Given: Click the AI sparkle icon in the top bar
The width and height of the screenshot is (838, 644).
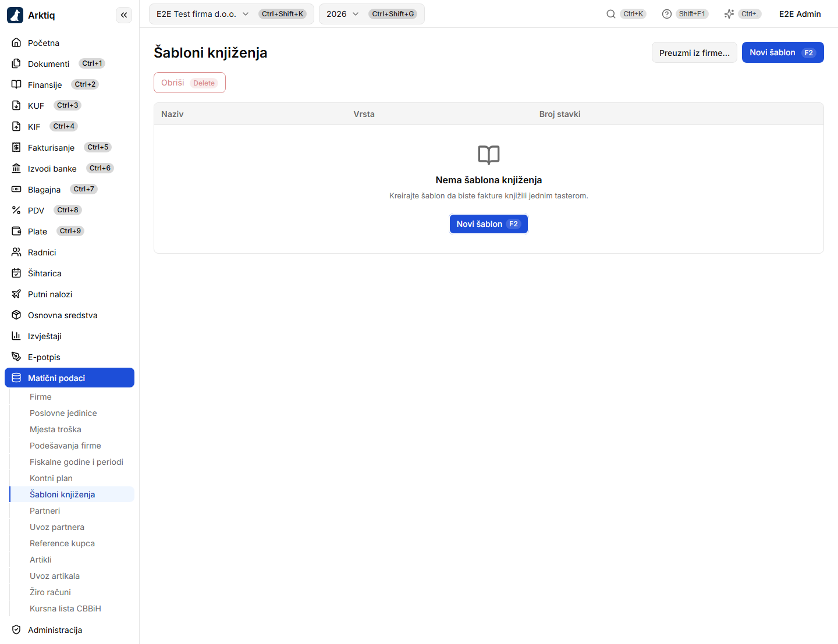Looking at the screenshot, I should click(x=729, y=14).
